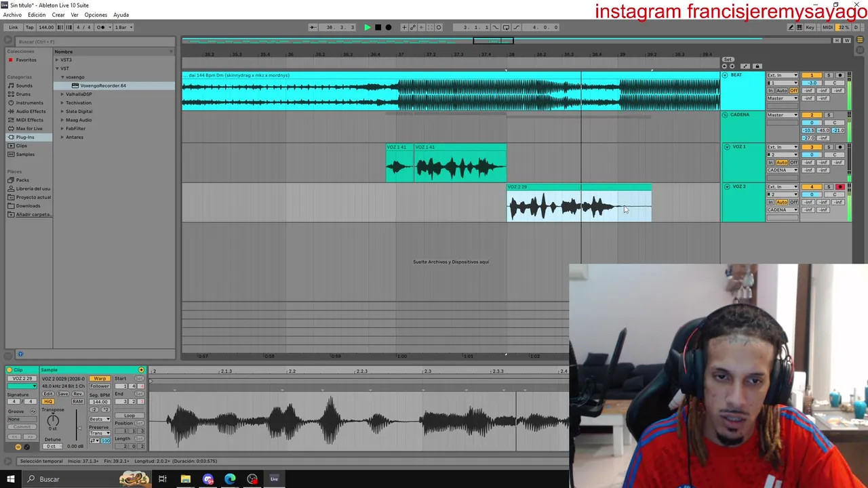The width and height of the screenshot is (868, 488).
Task: Open BEAT track Ext. In input dropdown
Action: [x=782, y=75]
